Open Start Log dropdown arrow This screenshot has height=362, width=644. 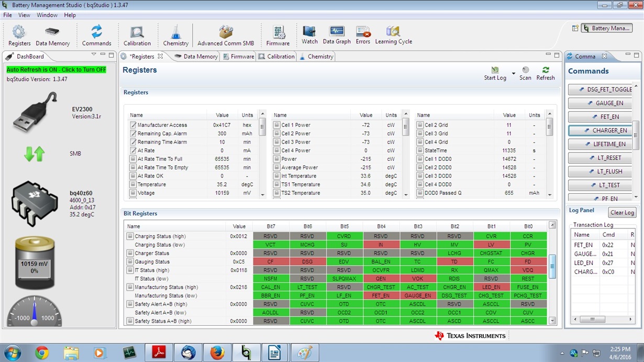point(513,73)
